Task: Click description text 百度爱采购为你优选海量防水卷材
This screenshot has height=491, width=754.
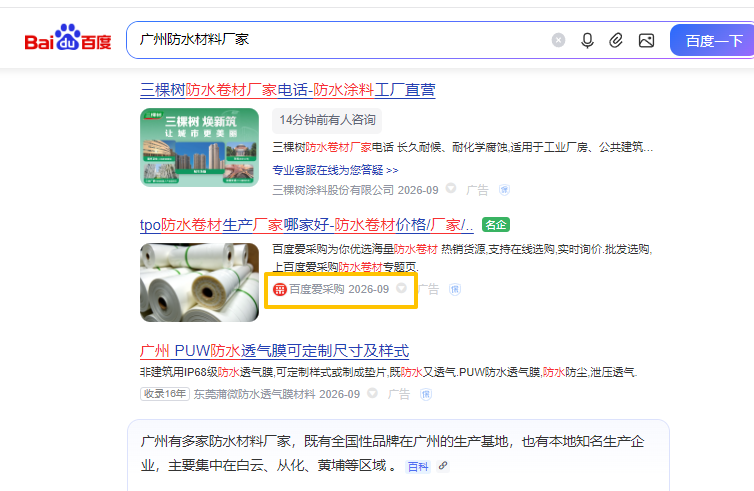Action: coord(354,249)
